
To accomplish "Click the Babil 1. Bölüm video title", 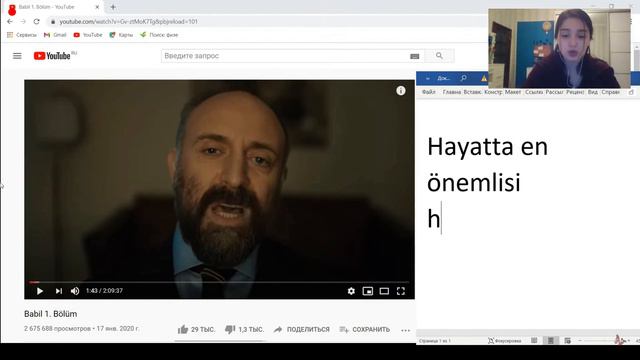I will tap(51, 314).
